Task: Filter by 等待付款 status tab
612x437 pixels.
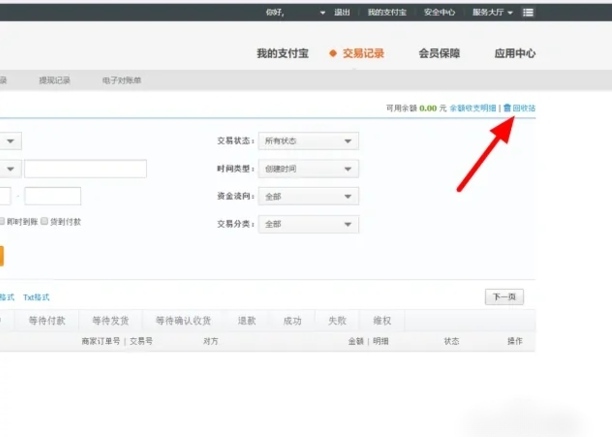Action: pos(47,321)
